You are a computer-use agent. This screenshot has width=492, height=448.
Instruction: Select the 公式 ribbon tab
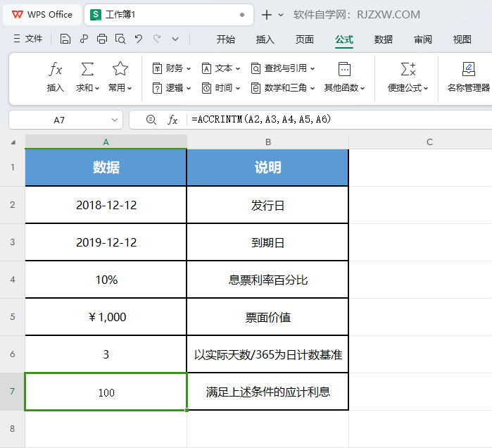coord(344,39)
